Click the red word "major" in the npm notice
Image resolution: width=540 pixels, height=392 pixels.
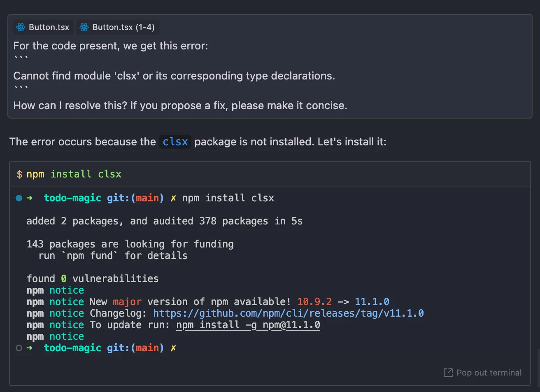tap(127, 302)
